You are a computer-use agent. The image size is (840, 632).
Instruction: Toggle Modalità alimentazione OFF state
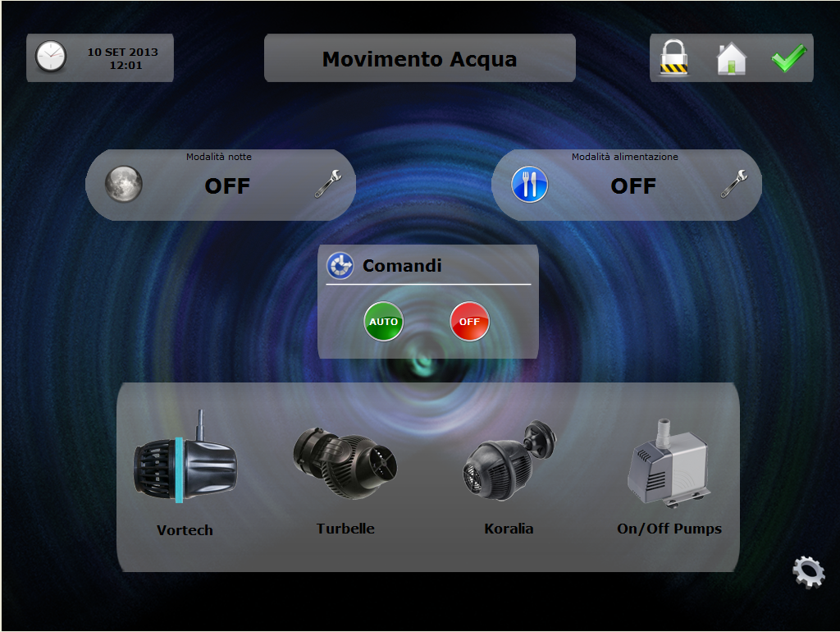point(633,186)
